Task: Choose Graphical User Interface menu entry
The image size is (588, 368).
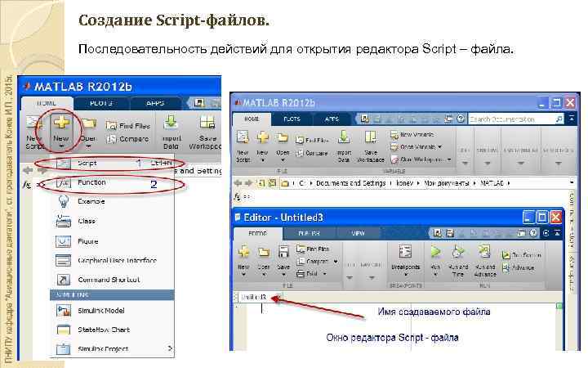Action: [113, 260]
